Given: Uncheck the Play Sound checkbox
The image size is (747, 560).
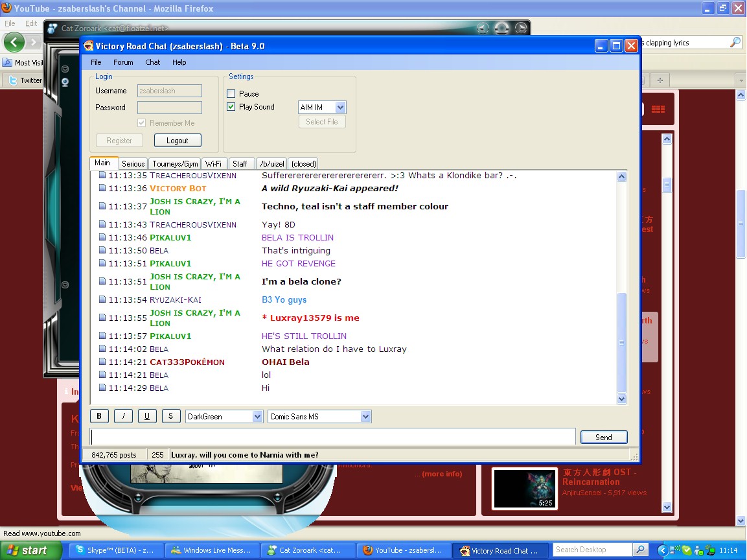Looking at the screenshot, I should point(231,107).
